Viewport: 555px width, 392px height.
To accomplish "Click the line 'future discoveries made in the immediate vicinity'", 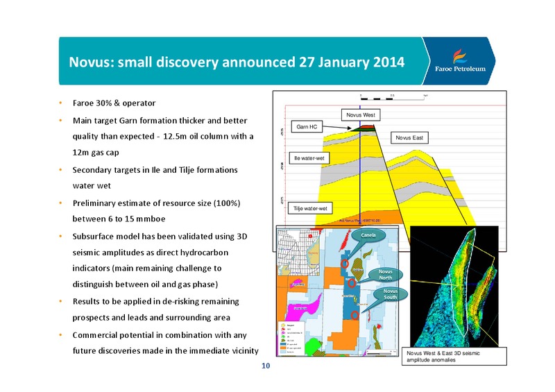I will point(165,351).
